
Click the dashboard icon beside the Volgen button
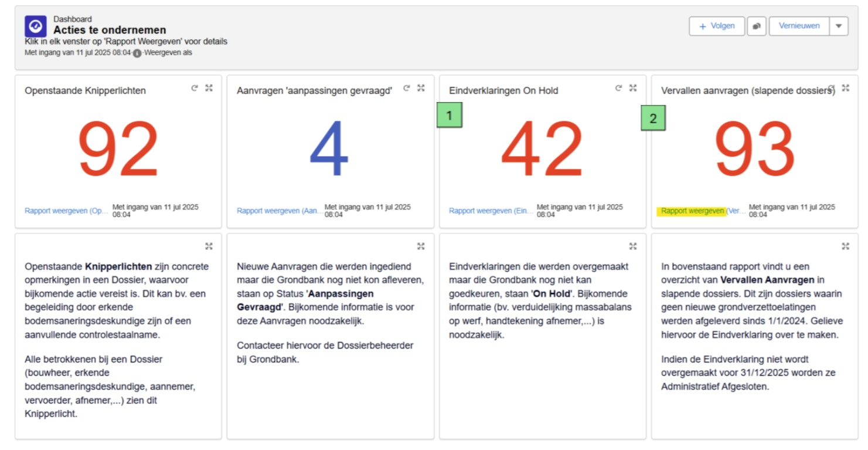[x=757, y=26]
